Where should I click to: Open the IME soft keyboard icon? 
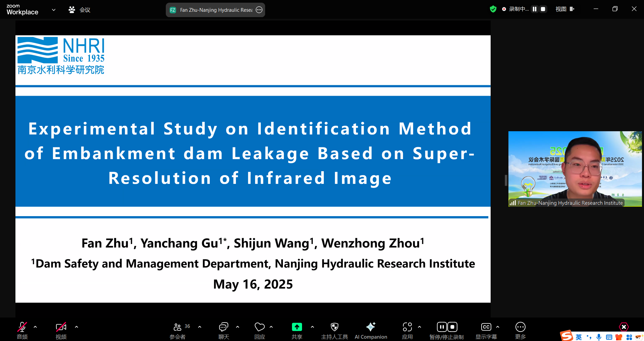(609, 337)
